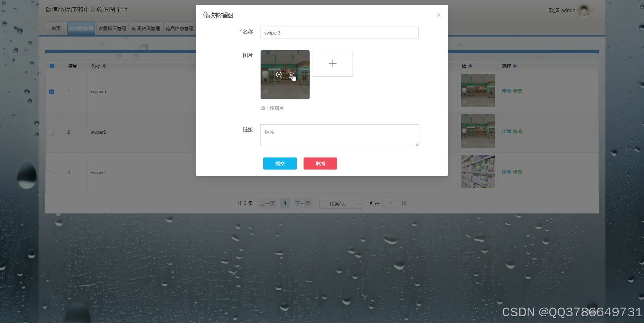This screenshot has width=644, height=323.
Task: Submit the form with the 提交 button
Action: coord(280,164)
